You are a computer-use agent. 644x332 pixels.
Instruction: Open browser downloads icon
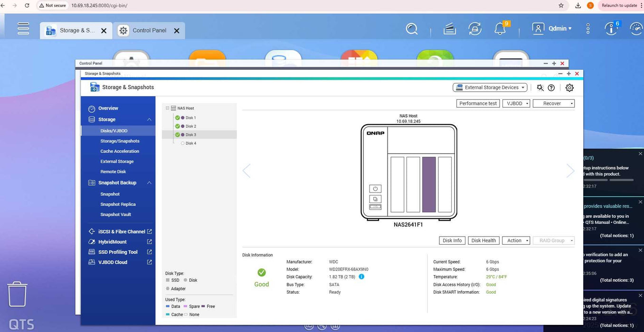tap(578, 5)
